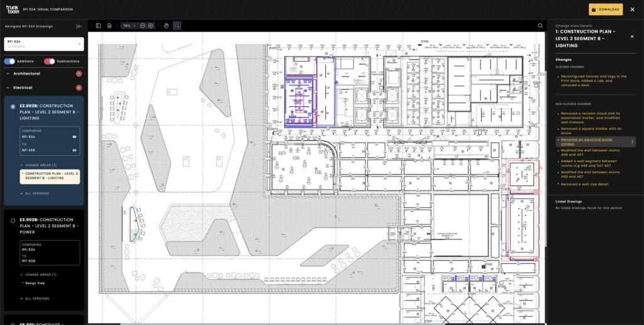Zoom in using the plus icon
Screen dimensions: 644x325
tap(151, 26)
